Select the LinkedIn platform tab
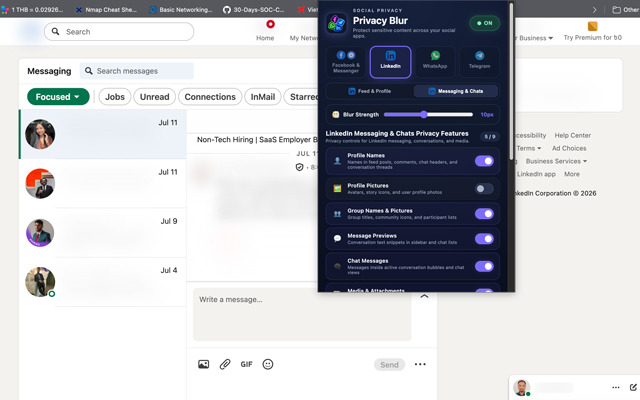The image size is (640, 400). point(391,62)
